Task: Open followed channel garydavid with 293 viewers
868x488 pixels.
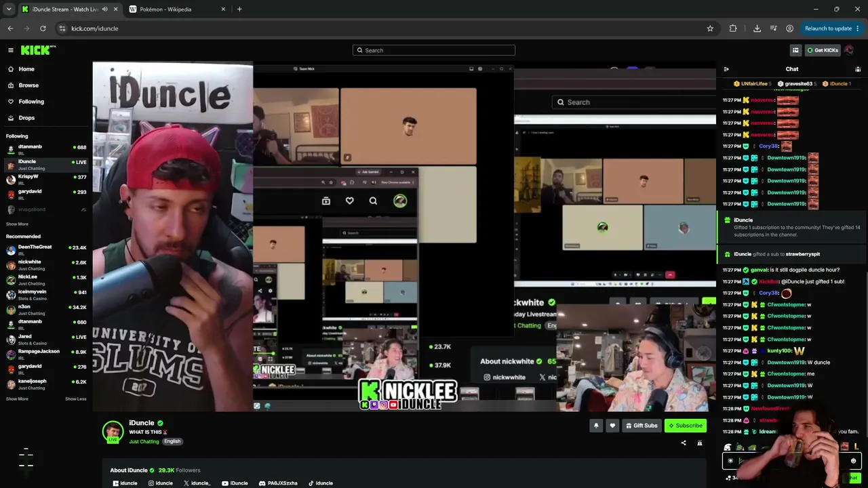Action: pos(46,194)
